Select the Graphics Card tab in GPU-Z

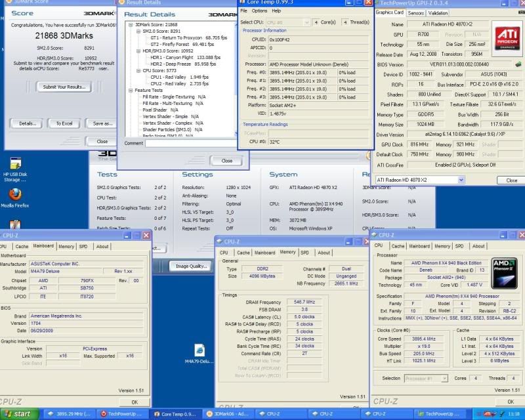click(389, 12)
